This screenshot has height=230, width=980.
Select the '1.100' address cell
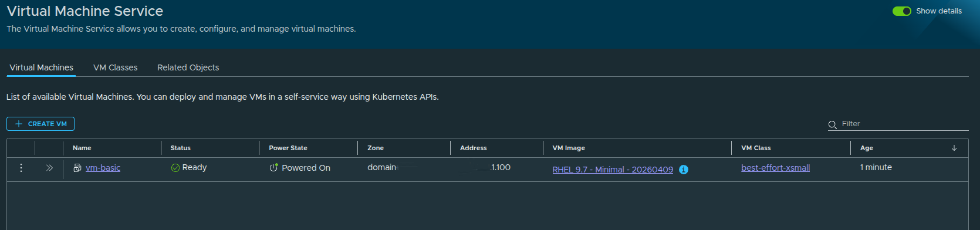pos(501,168)
